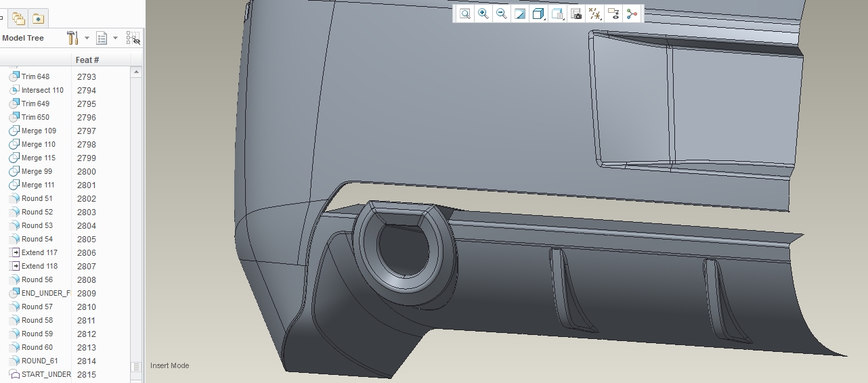
Task: Click the Model Tree Show list icon
Action: pyautogui.click(x=102, y=38)
